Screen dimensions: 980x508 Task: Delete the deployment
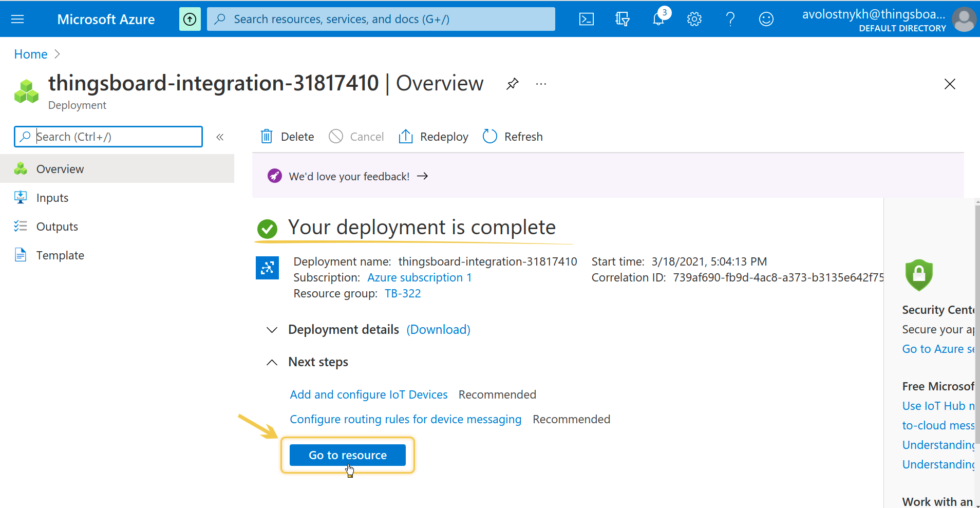[x=287, y=137]
